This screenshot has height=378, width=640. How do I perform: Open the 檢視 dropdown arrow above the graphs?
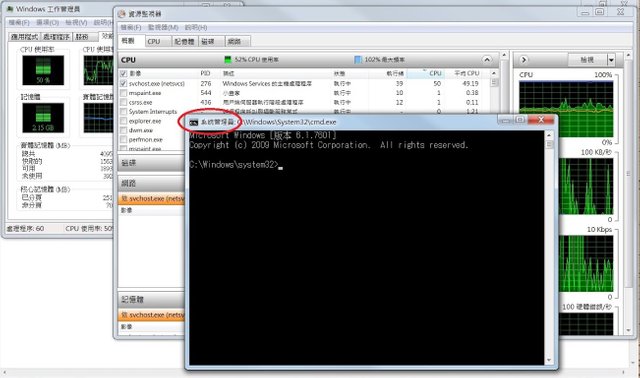pyautogui.click(x=611, y=60)
